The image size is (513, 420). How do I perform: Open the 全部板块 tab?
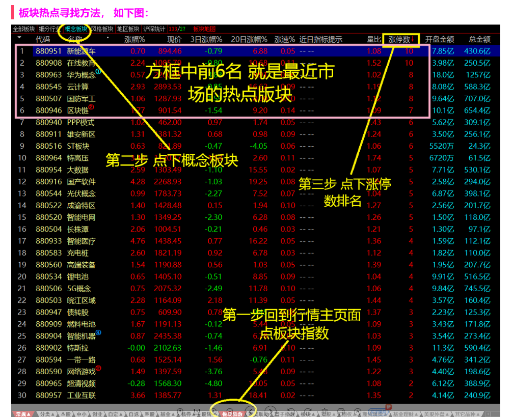(x=23, y=29)
